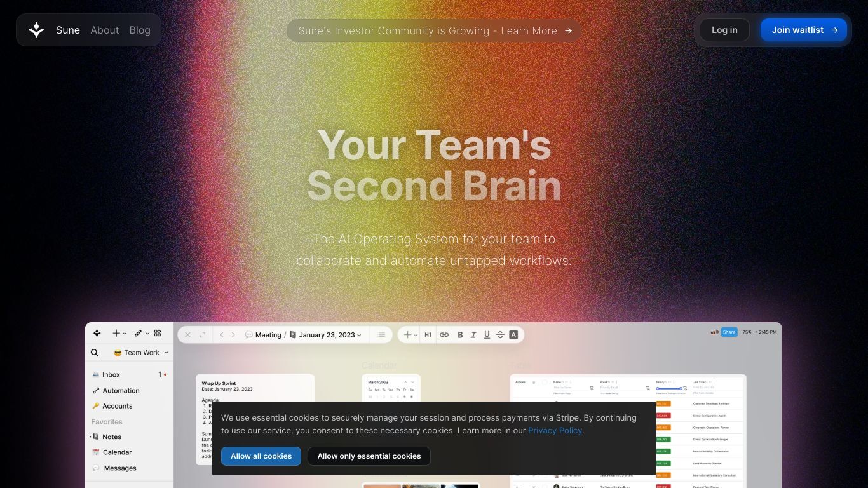Click the Corporate Operations Planner table cell
Screen dimensions: 868x488
711,428
